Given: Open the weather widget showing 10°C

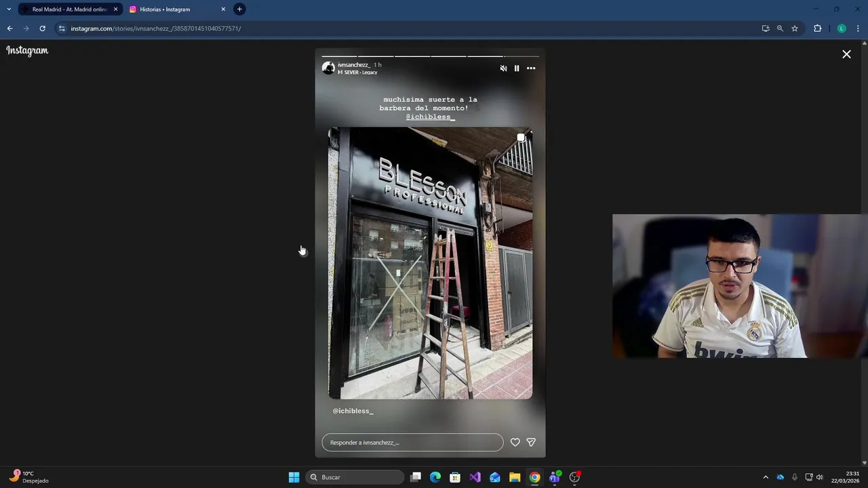Looking at the screenshot, I should (28, 477).
